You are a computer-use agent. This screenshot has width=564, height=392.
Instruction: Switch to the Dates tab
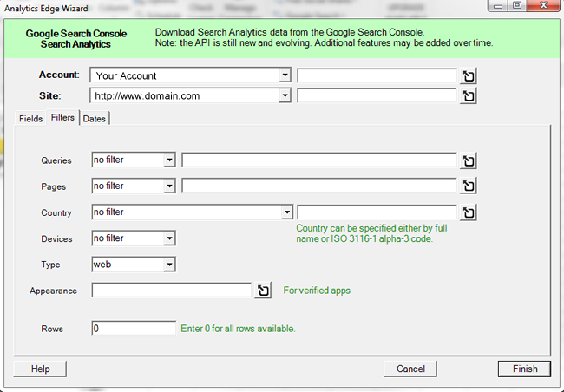click(95, 119)
